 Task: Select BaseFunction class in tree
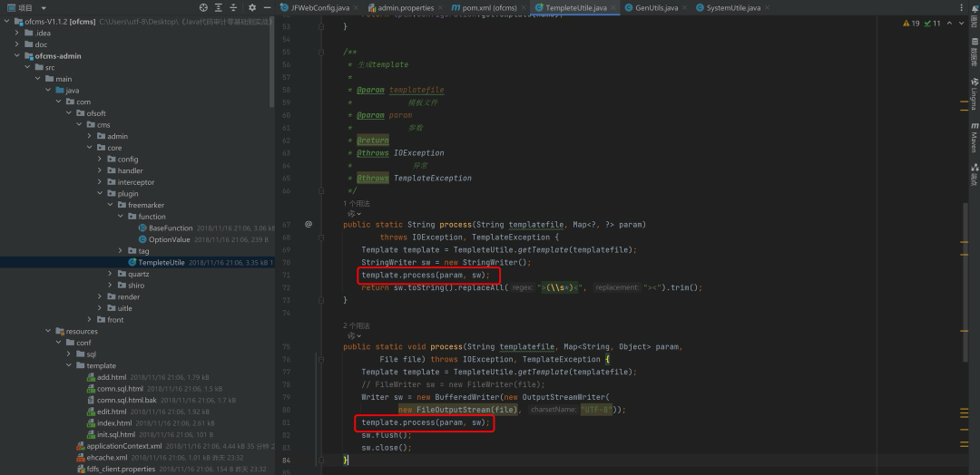pos(171,228)
